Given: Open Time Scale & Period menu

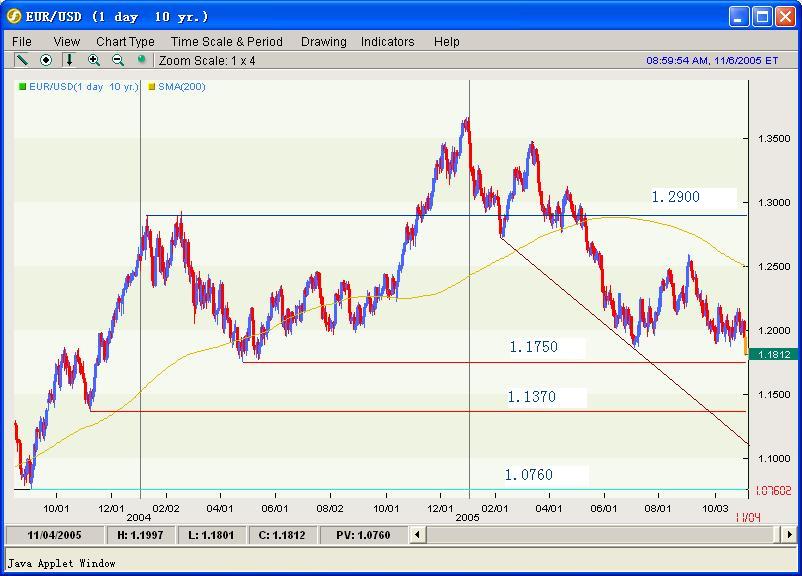Looking at the screenshot, I should (x=227, y=41).
